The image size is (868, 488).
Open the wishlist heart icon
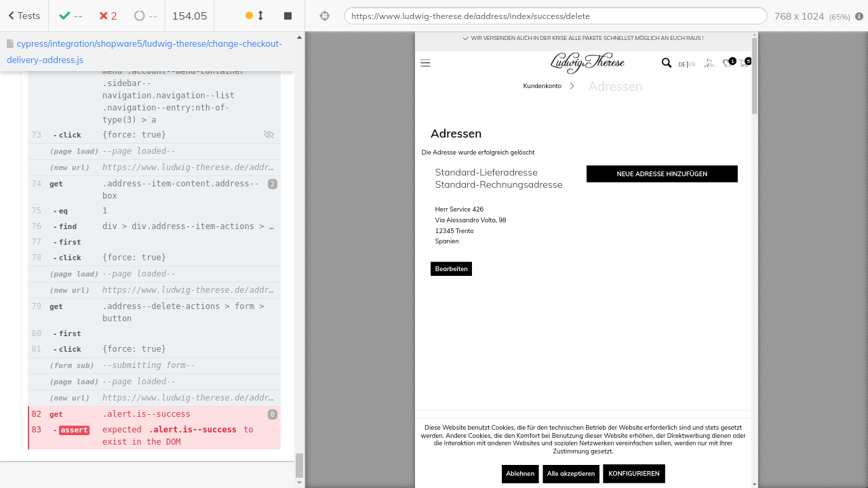pyautogui.click(x=728, y=63)
